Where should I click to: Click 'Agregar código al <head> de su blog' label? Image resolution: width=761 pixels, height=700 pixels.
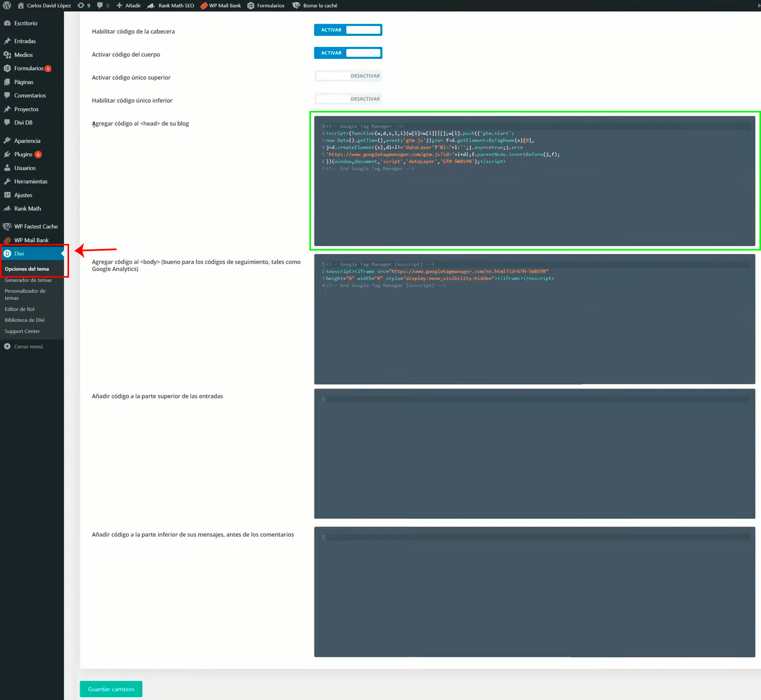tap(141, 124)
